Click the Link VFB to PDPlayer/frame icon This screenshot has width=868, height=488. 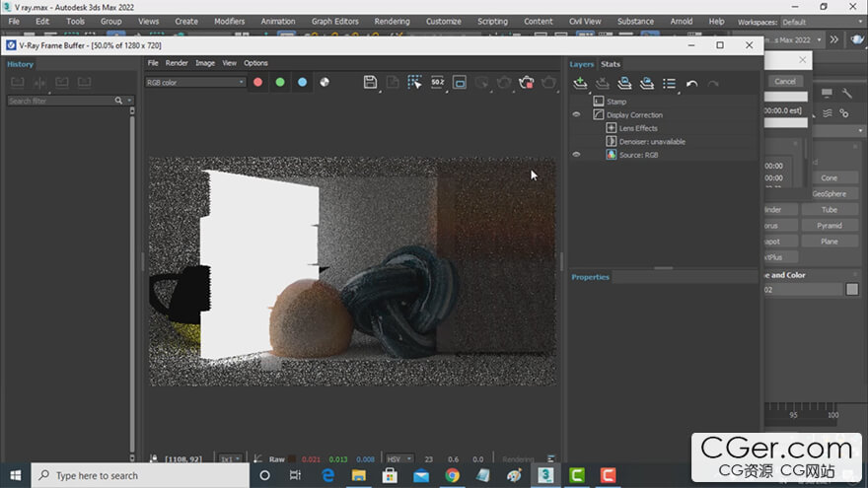click(x=460, y=83)
